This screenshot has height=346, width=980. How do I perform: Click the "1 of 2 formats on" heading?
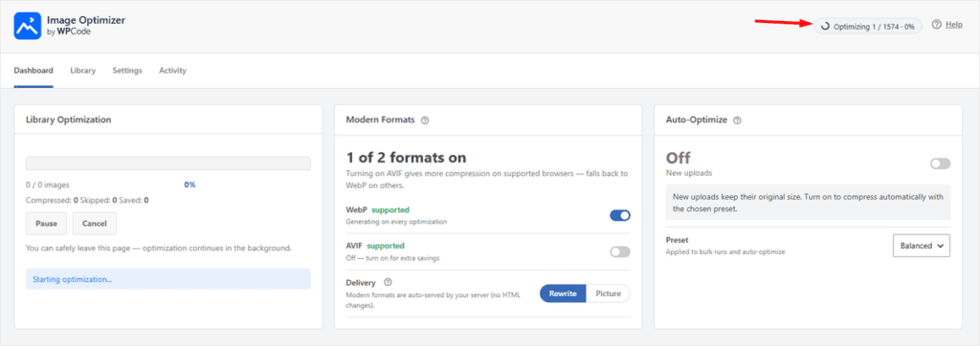coord(406,158)
